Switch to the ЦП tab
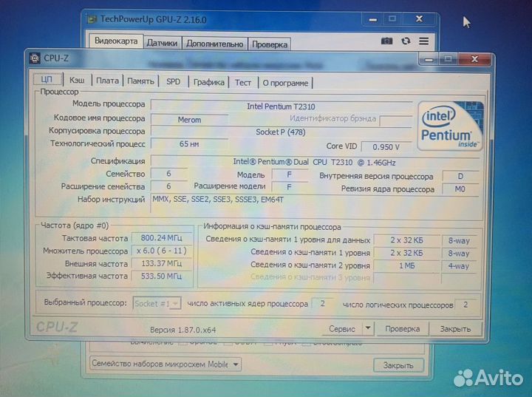 pyautogui.click(x=47, y=79)
